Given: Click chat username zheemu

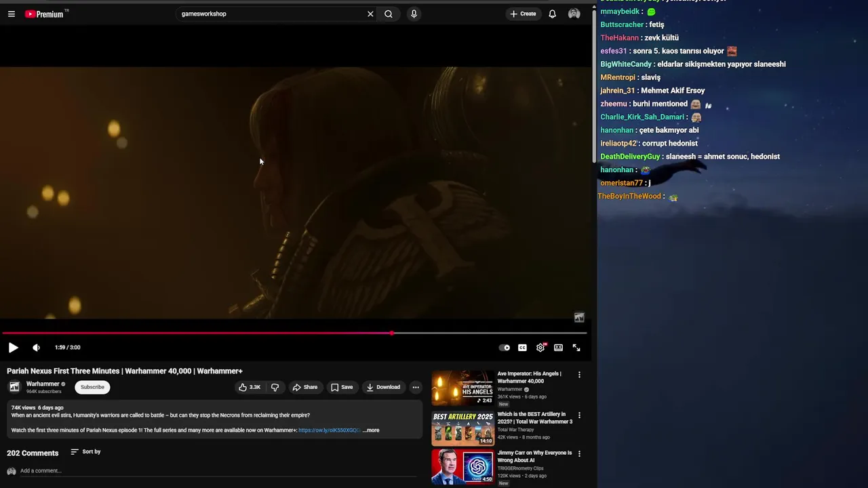Looking at the screenshot, I should coord(614,104).
